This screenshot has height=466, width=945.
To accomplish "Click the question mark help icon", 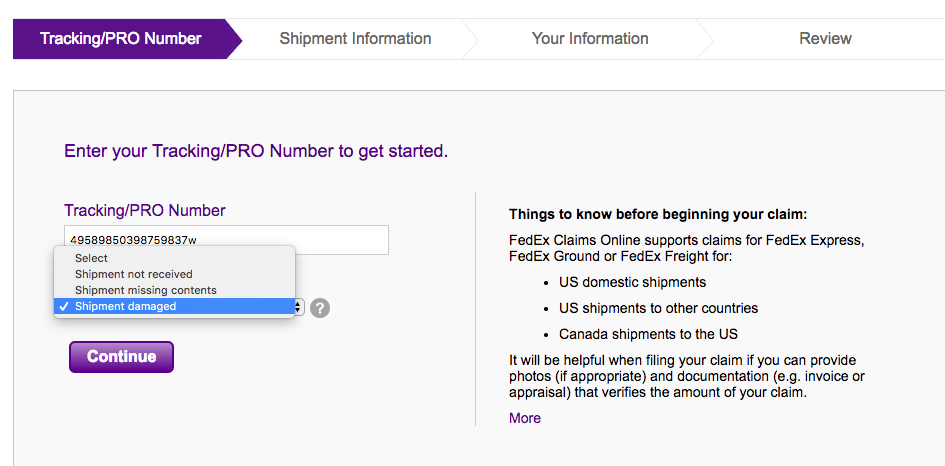I will pos(320,308).
